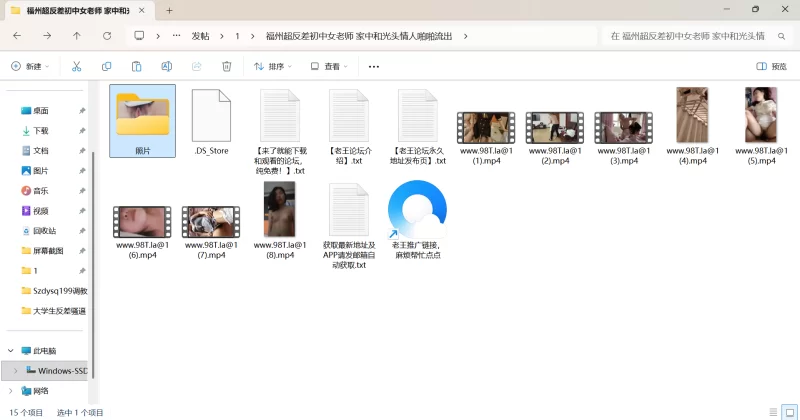Click the Paste icon in the toolbar

point(136,66)
